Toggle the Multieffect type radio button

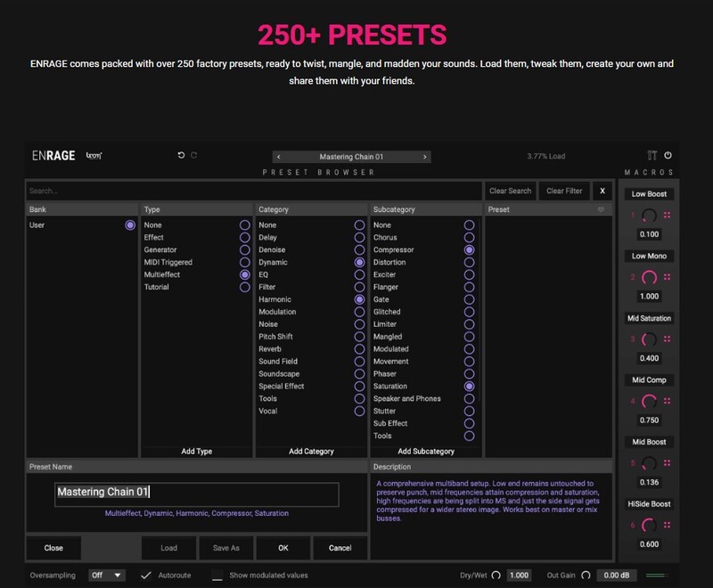[x=244, y=274]
